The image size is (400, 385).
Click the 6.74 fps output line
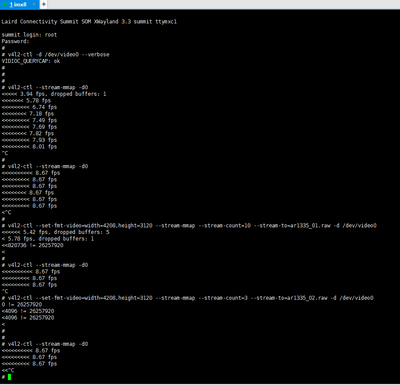click(29, 107)
